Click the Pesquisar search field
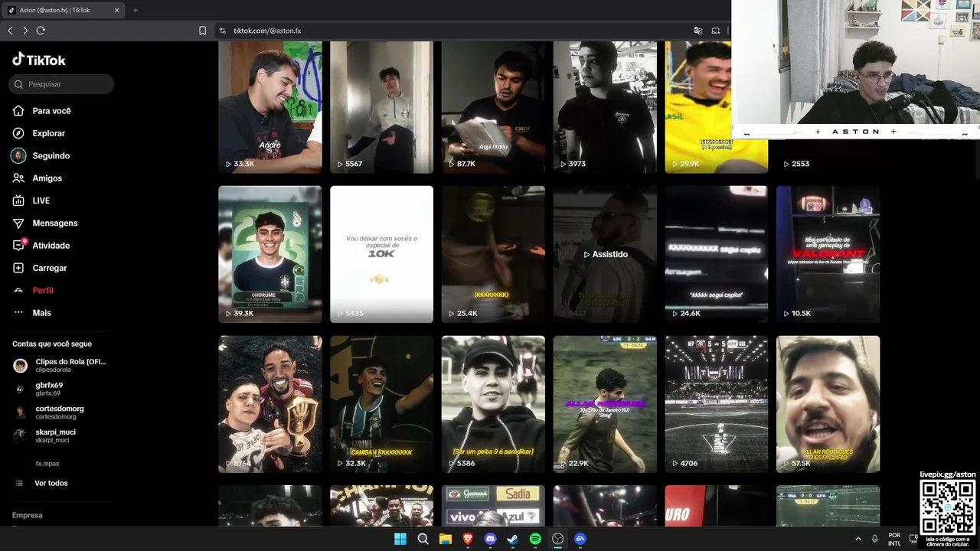 coord(61,84)
